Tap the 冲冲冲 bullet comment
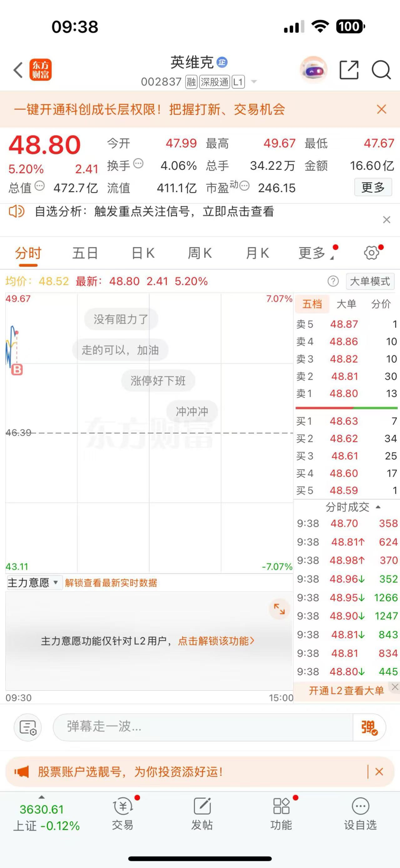The width and height of the screenshot is (400, 868). tap(192, 411)
